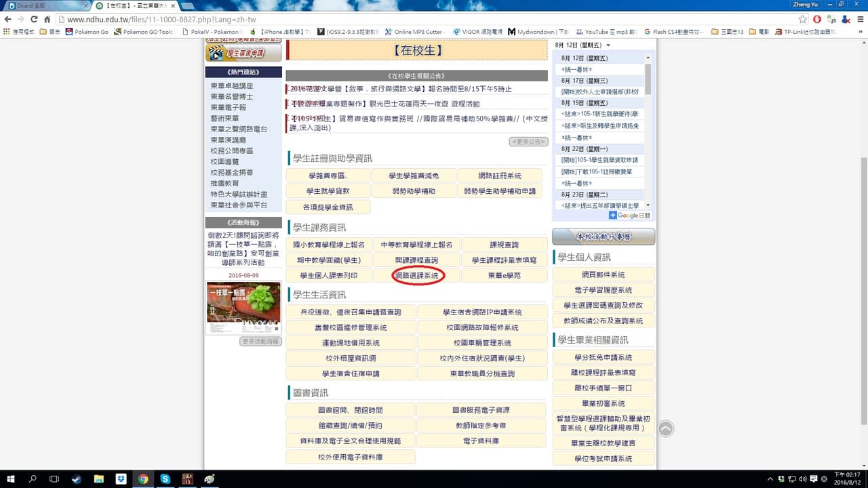Click the calendar list scrollbar up arrow
The image size is (868, 488).
click(648, 58)
